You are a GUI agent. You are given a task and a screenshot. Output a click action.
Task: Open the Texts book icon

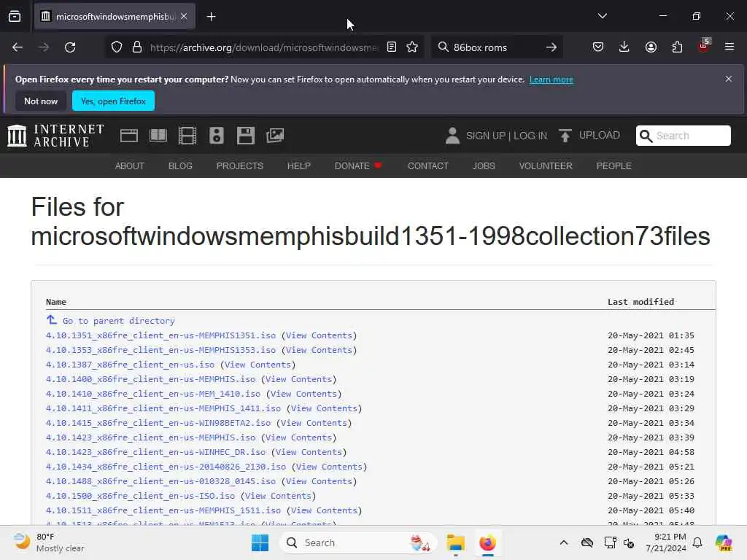158,136
